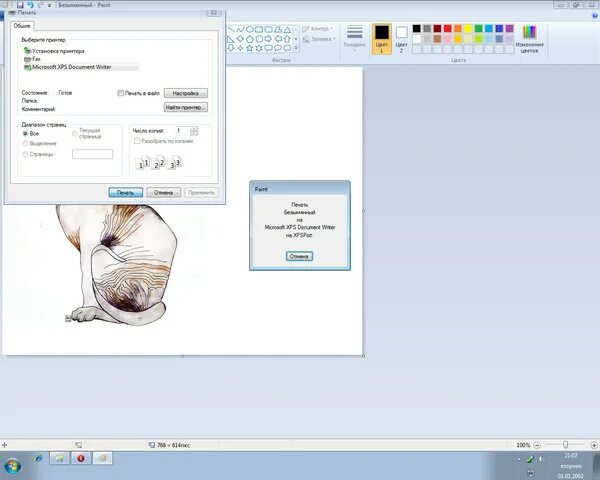Open Internet Explorer from taskbar
This screenshot has height=480, width=600.
(x=38, y=458)
